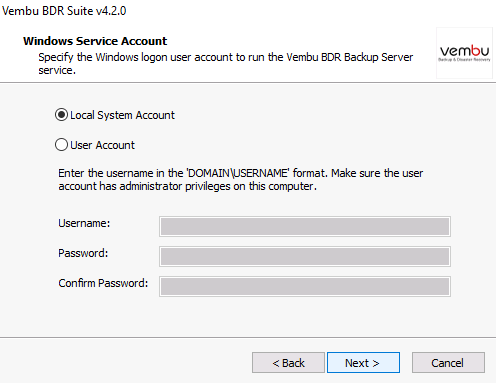Click the Vembu logo image
The image size is (496, 383).
pos(464,53)
